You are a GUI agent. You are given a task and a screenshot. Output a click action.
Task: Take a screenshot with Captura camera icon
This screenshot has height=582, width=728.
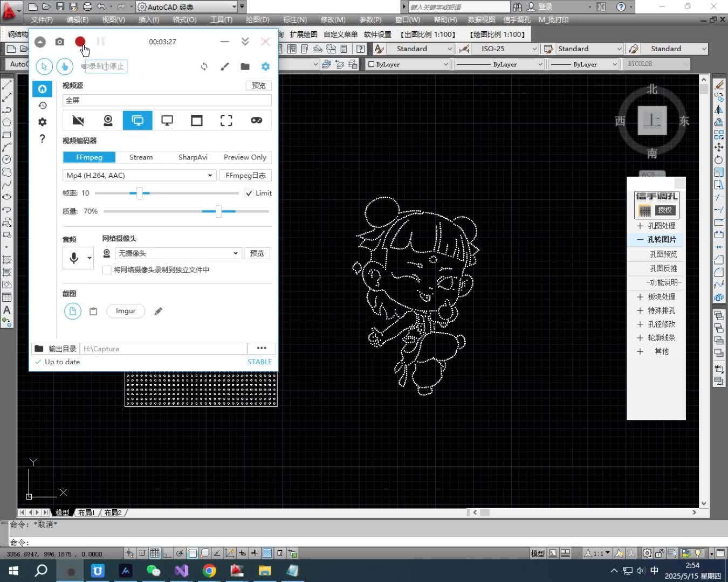point(60,41)
